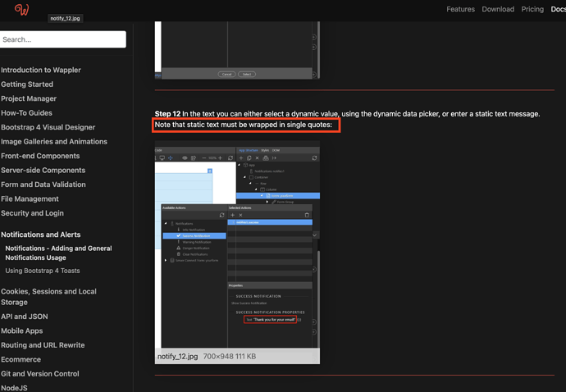Open the Getting Started docs link

pyautogui.click(x=27, y=84)
